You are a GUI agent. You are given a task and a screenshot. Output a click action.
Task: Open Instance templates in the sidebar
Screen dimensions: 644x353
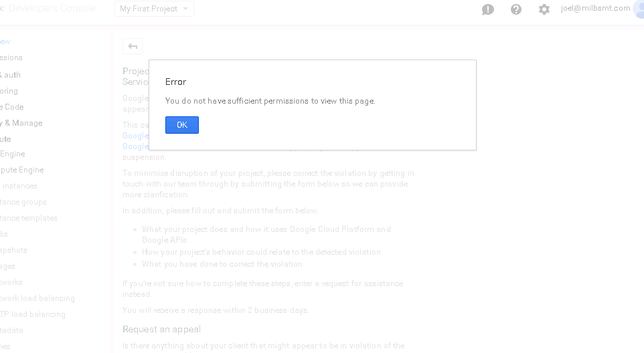click(x=29, y=218)
